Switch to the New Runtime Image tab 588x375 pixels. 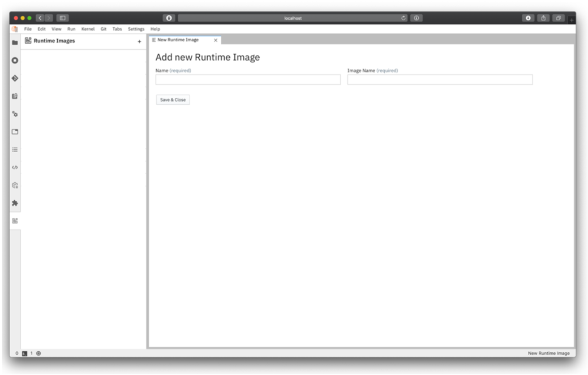(179, 40)
